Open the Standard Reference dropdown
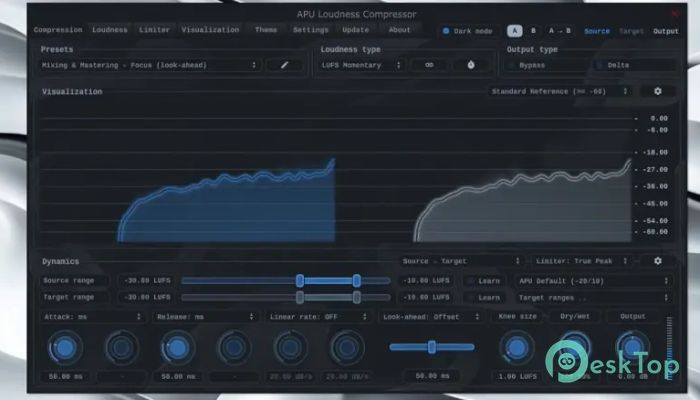Image resolution: width=700 pixels, height=400 pixels. coord(560,91)
